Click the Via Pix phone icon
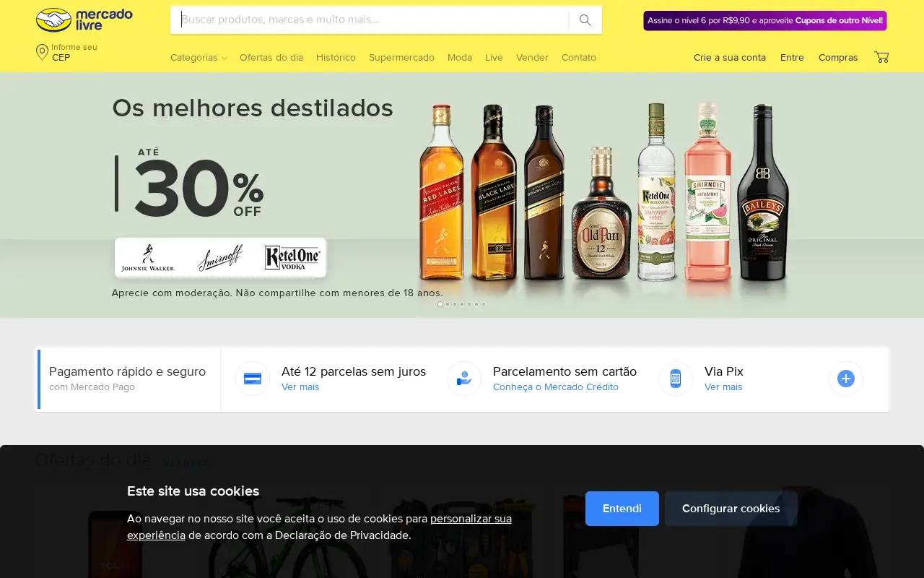924x578 pixels. pos(676,379)
